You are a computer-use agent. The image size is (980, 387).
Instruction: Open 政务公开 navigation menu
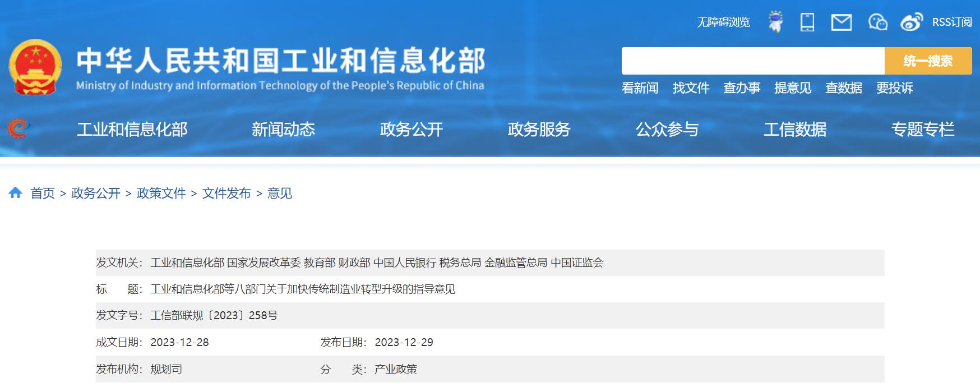pos(411,129)
